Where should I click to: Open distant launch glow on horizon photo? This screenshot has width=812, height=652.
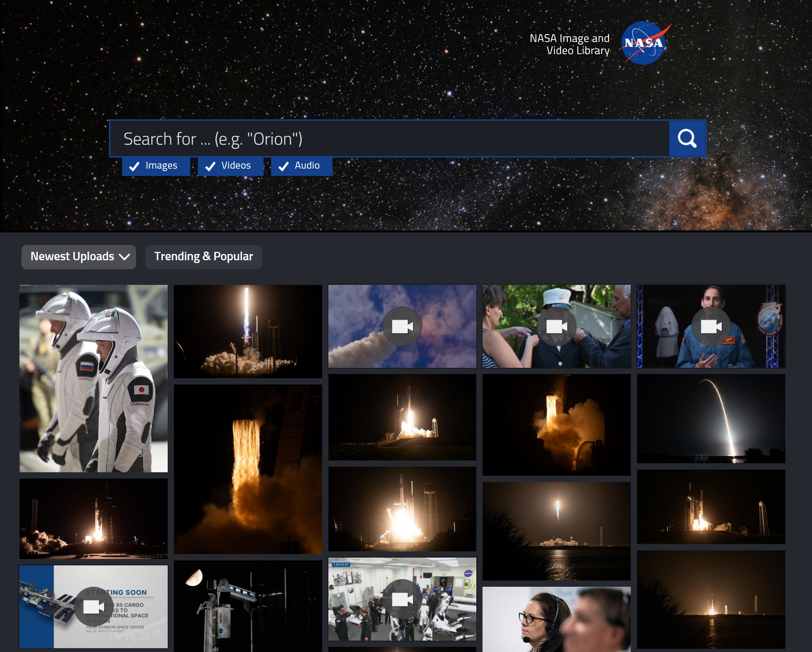[x=711, y=599]
